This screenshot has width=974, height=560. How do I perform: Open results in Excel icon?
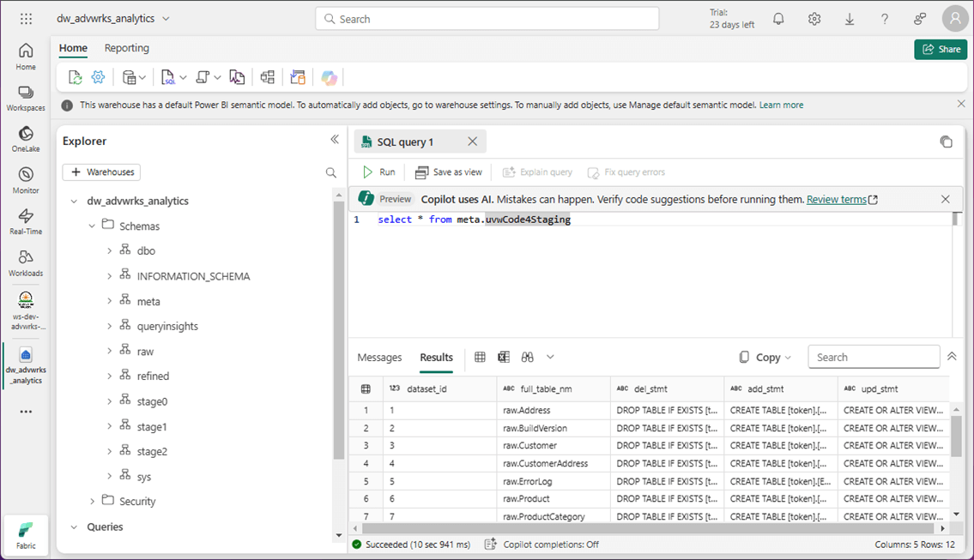(x=504, y=357)
